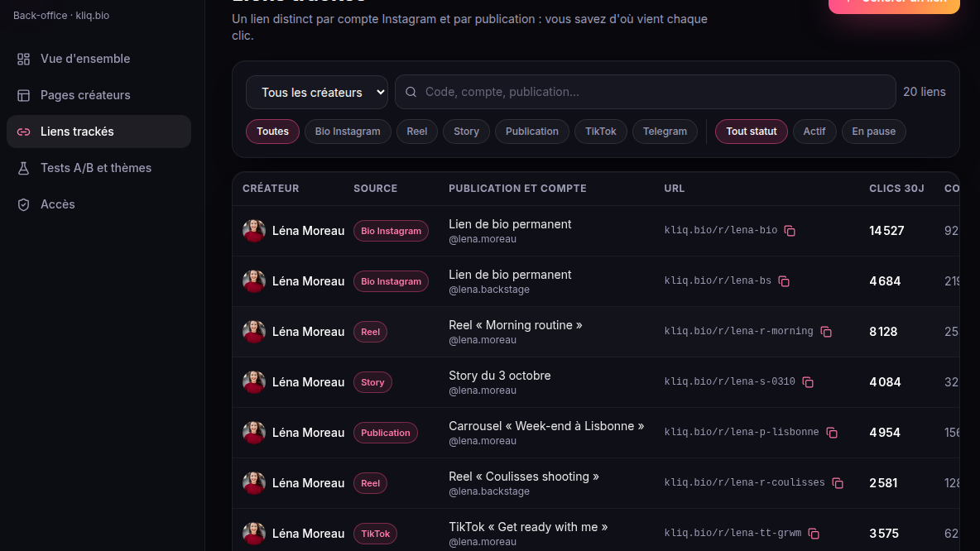Viewport: 980px width, 551px height.
Task: Click Carrousel « Week-end à Lisbonne » title
Action: (546, 426)
